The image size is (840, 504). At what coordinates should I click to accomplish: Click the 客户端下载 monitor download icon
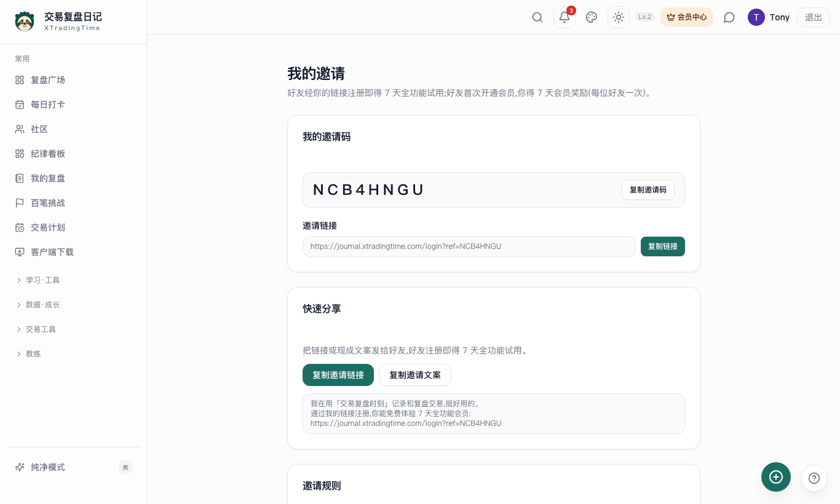click(20, 252)
